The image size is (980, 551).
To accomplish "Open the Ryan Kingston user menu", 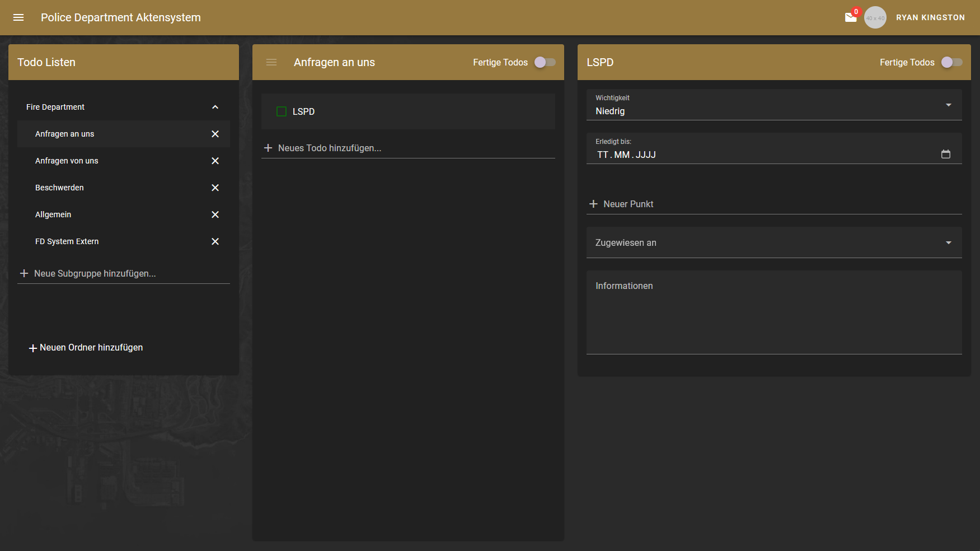I will point(930,17).
